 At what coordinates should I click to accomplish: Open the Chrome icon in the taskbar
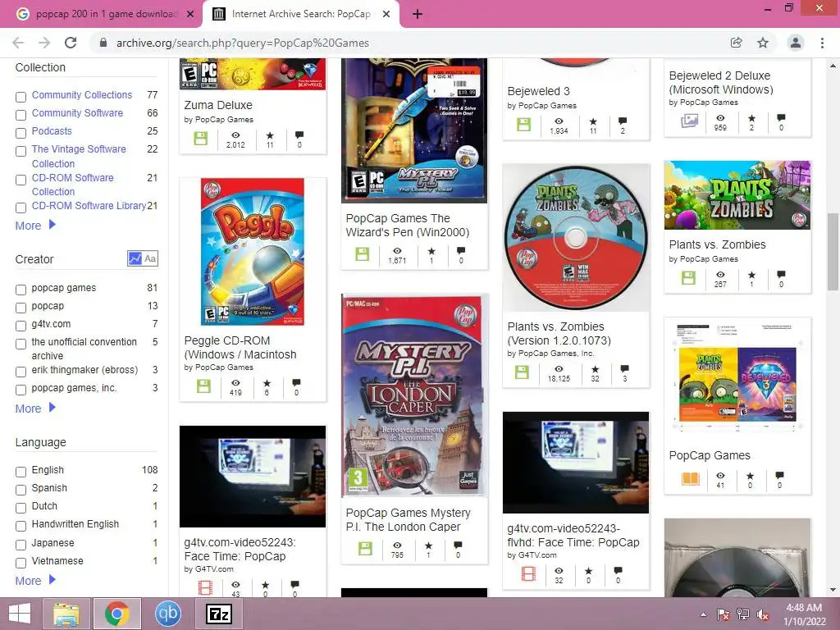116,614
